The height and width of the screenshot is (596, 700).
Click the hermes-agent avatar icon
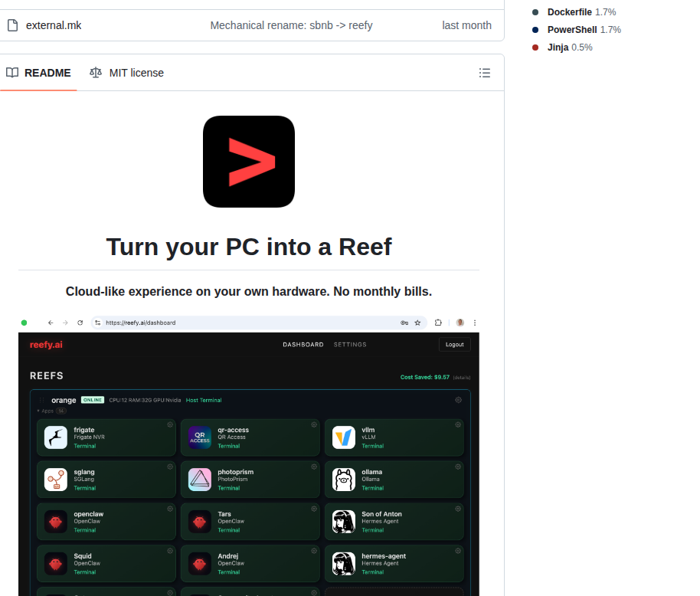click(344, 563)
